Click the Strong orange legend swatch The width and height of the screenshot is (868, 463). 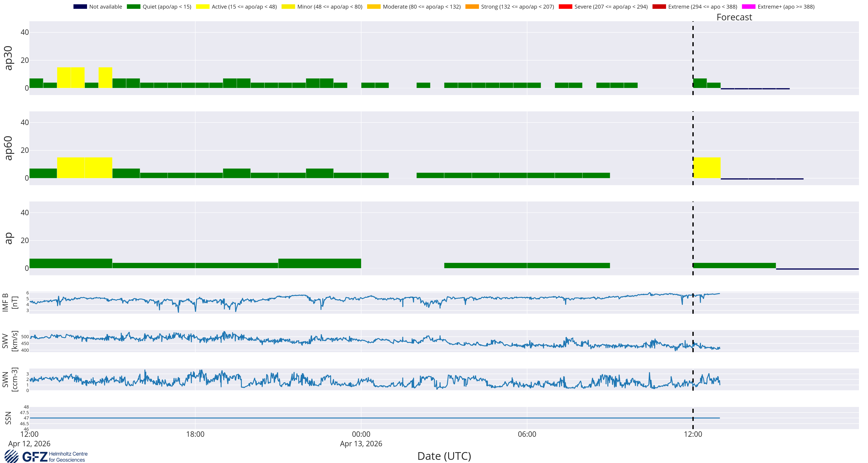tap(472, 7)
